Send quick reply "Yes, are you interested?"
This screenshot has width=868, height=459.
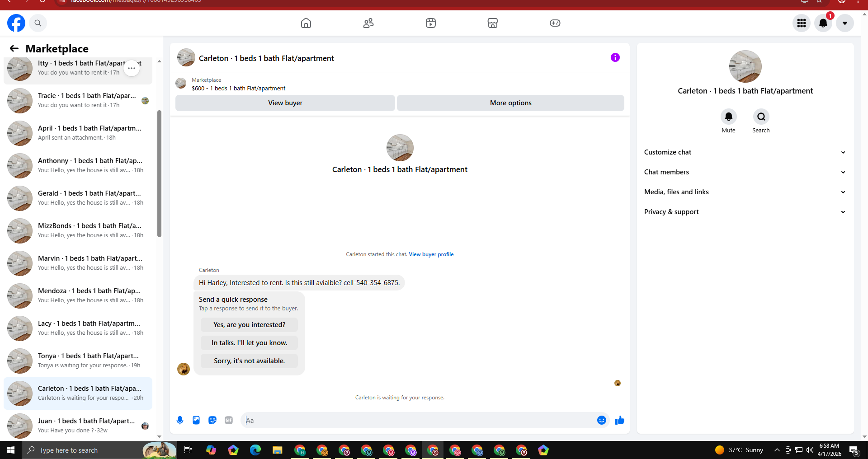250,325
